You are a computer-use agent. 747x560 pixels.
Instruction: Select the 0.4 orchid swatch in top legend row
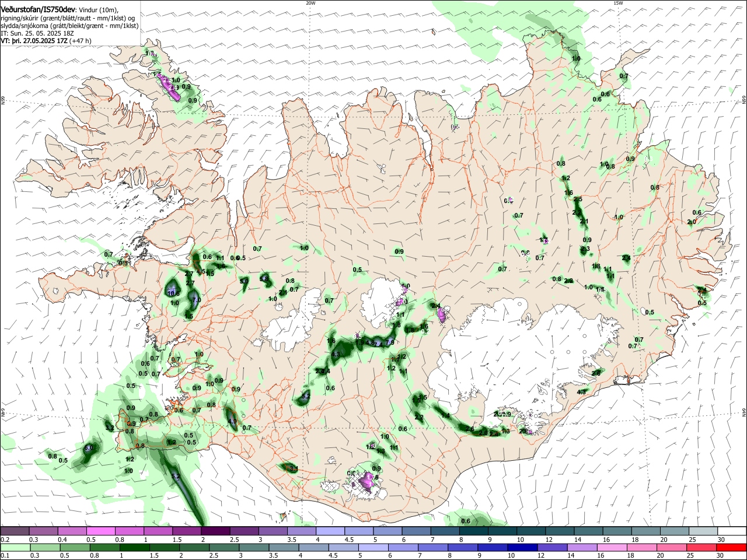pos(72,531)
